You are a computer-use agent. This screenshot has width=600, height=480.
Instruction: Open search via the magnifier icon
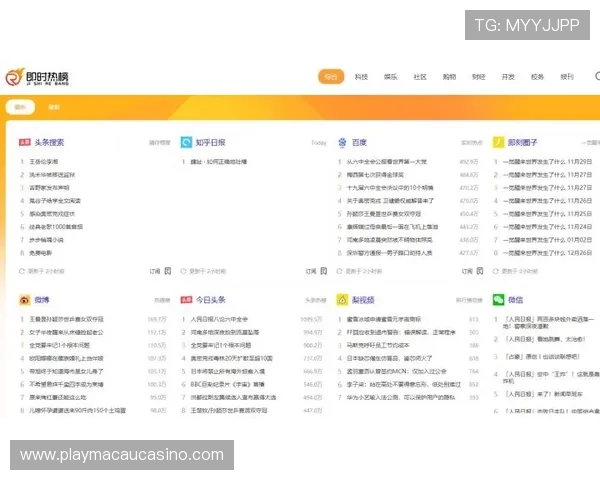(x=597, y=76)
